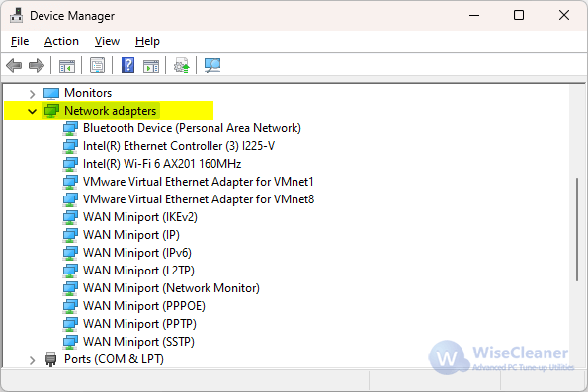Click icon beside VMware adapter for VMnet8

(70, 199)
